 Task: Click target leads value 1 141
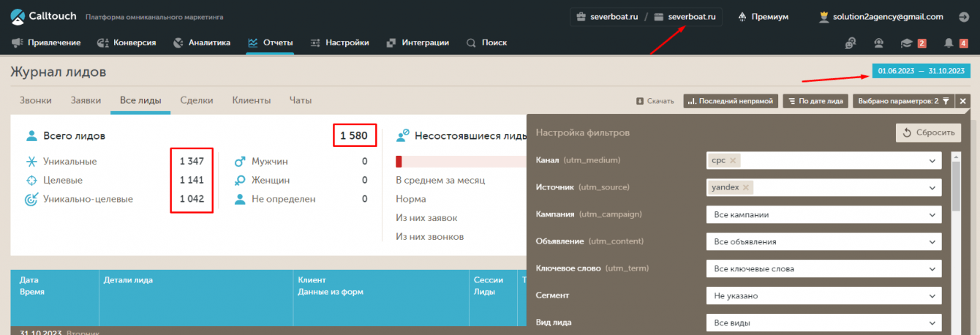click(192, 180)
